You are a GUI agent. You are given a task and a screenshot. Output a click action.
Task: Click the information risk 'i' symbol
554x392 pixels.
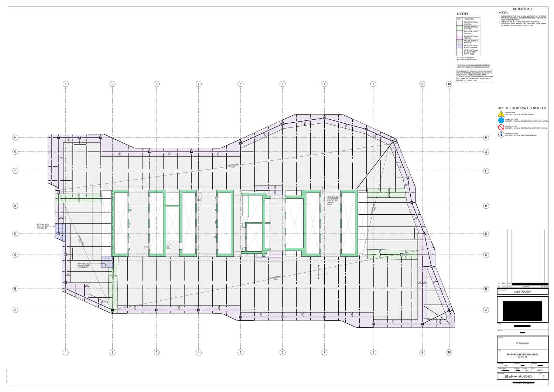[501, 134]
